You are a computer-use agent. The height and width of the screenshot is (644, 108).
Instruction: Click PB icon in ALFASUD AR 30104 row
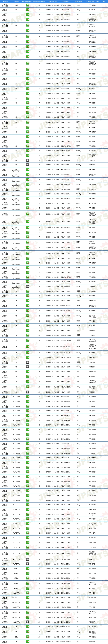pyautogui.click(x=28, y=401)
